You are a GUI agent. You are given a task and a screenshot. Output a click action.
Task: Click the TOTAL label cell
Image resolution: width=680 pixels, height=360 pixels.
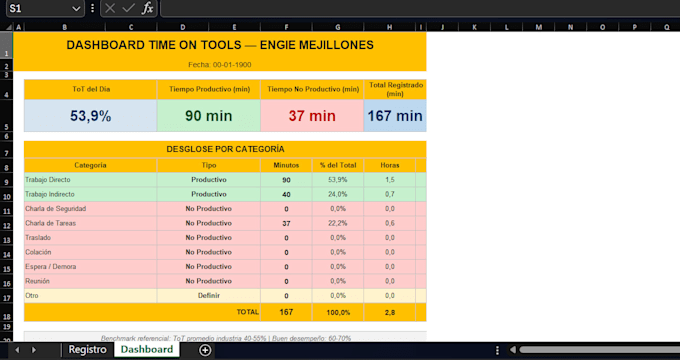(x=142, y=312)
